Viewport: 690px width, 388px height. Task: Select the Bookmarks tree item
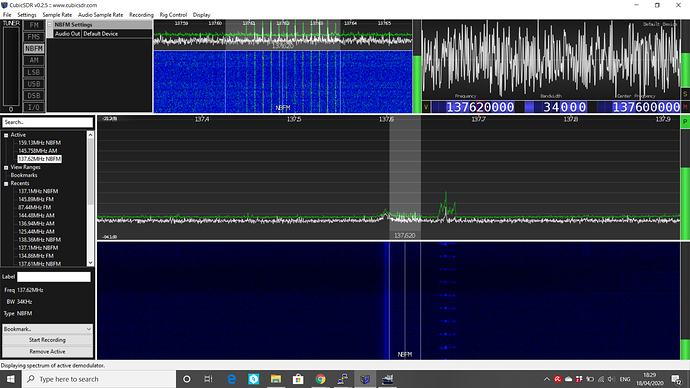(24, 175)
